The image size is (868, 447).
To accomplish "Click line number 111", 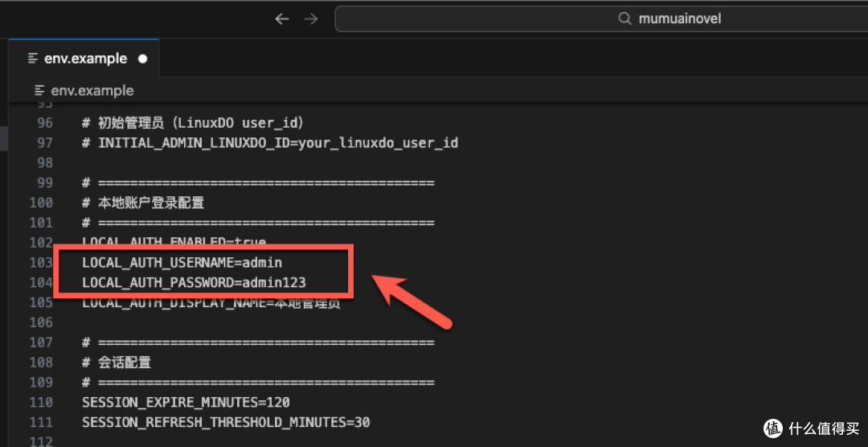I will [42, 422].
